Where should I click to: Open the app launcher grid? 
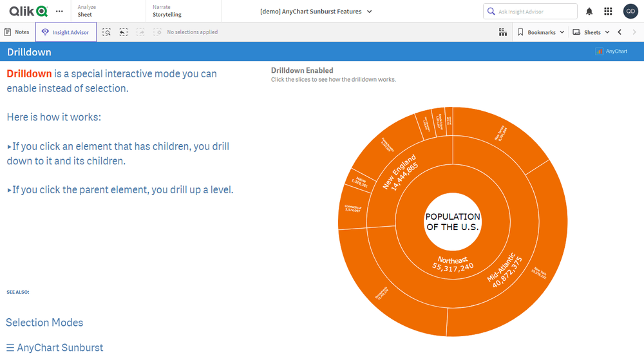[608, 11]
